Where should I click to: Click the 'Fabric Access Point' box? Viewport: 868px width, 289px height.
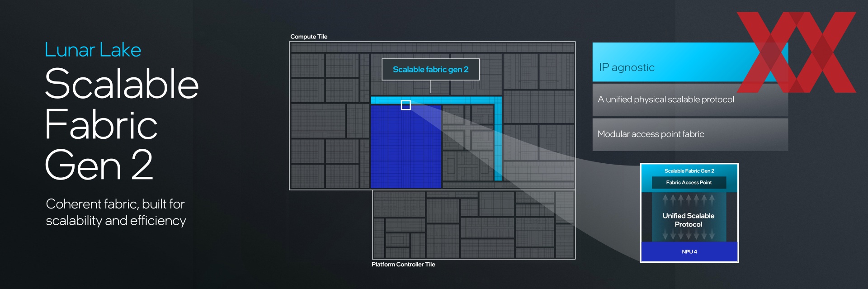tap(689, 183)
